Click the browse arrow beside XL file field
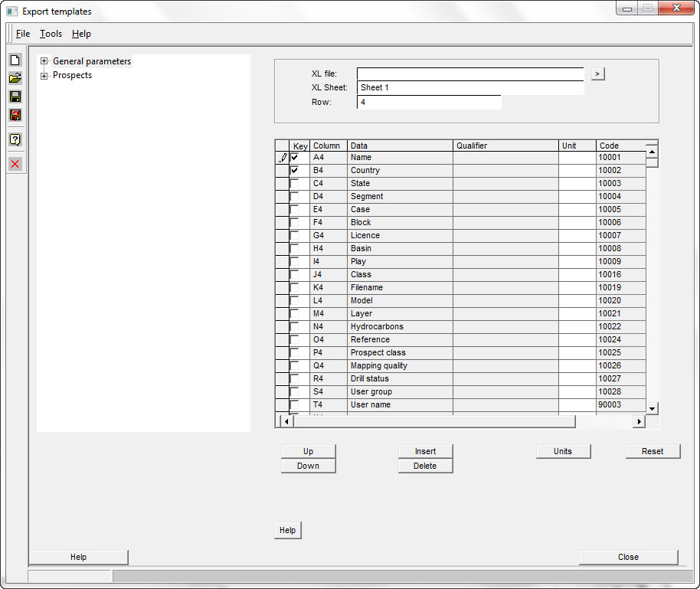 click(x=597, y=74)
